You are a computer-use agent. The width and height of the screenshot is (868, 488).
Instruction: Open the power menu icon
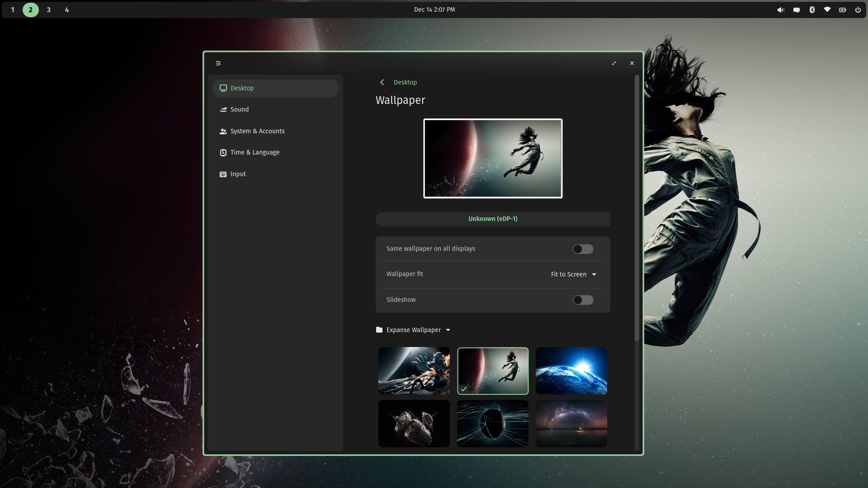click(858, 9)
